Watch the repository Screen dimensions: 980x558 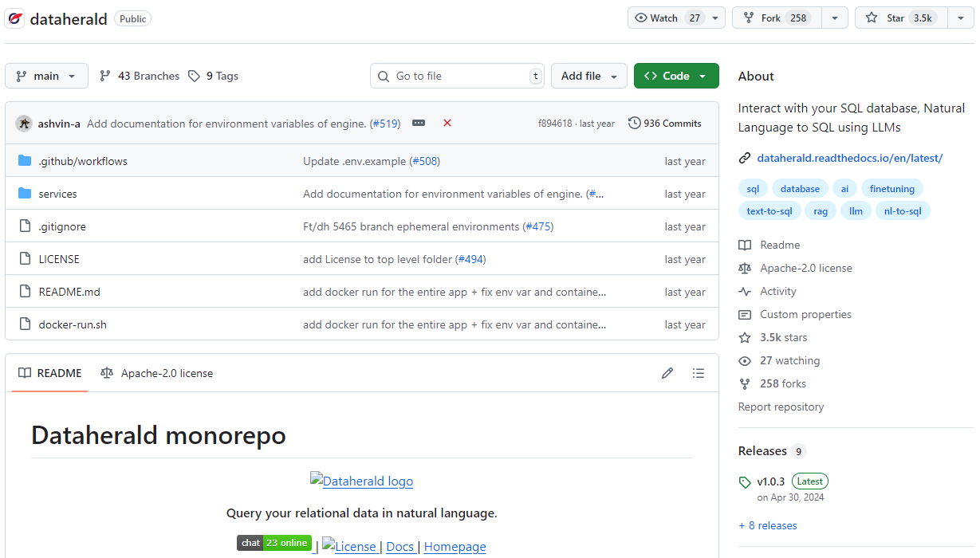pos(660,17)
